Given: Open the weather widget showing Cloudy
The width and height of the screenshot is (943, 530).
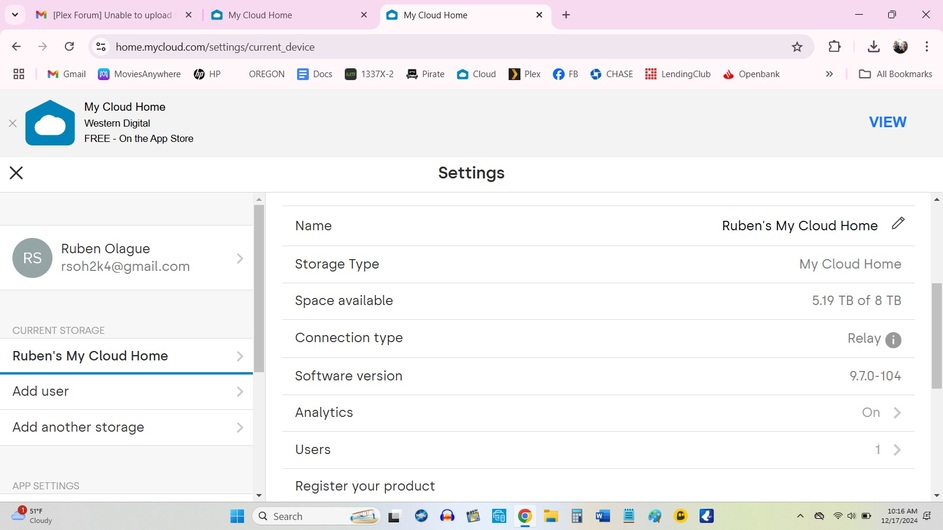Looking at the screenshot, I should (x=33, y=516).
